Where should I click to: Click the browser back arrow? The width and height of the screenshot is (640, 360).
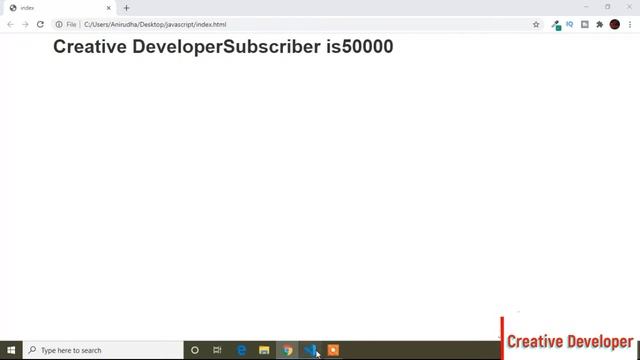point(10,24)
